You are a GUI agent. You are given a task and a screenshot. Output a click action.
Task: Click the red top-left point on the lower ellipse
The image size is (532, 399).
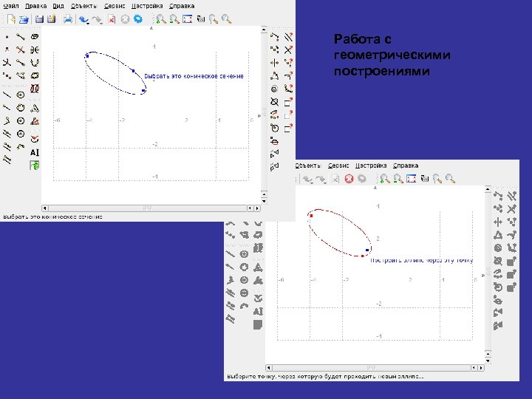tap(312, 216)
